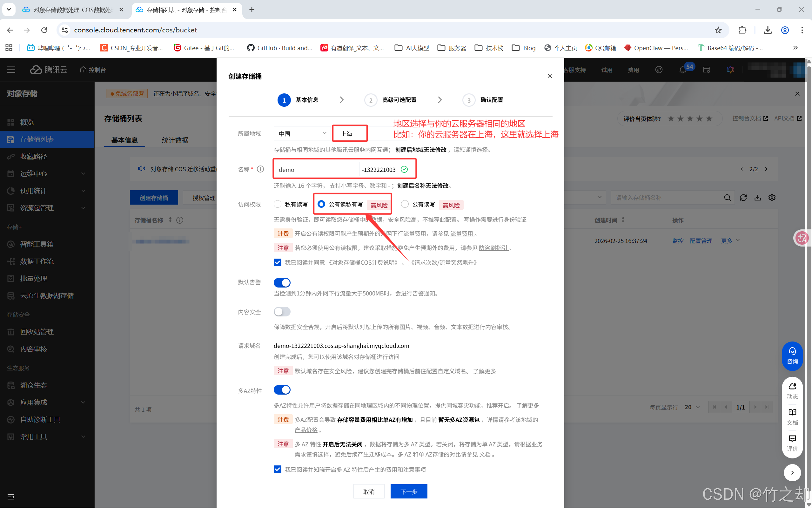Click the info icon beside 存储桶名称 header
Image resolution: width=812 pixels, height=508 pixels.
click(180, 220)
